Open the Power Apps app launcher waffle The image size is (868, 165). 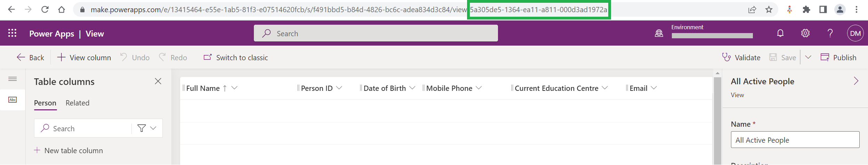point(13,33)
